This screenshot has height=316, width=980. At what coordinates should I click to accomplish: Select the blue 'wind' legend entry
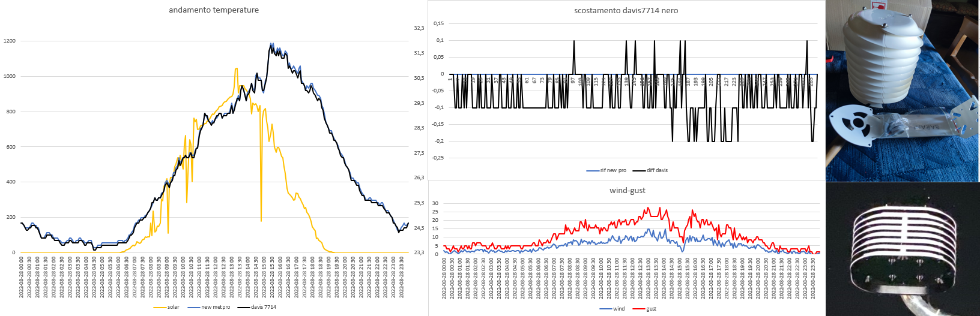coord(619,309)
